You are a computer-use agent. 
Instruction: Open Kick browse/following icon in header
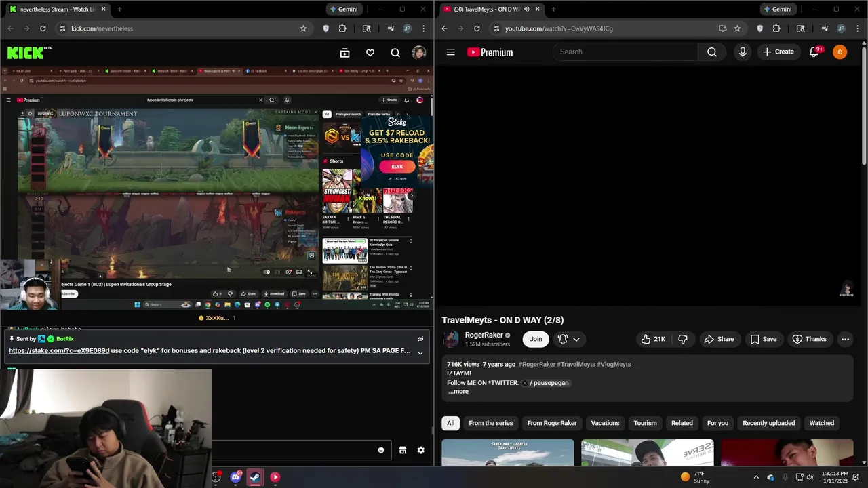click(x=344, y=53)
